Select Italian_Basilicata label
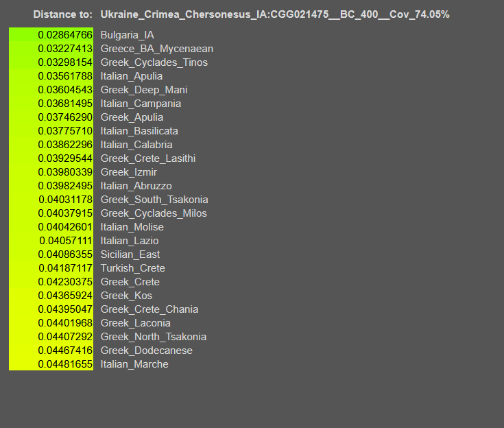 click(x=139, y=131)
